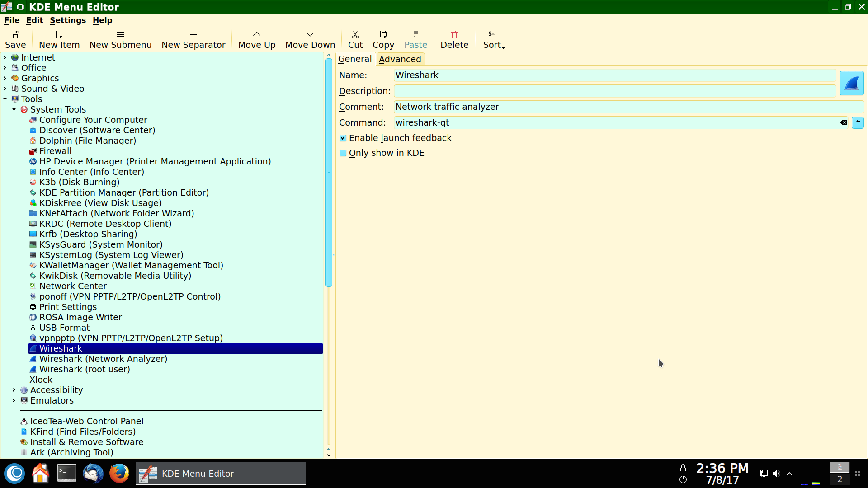This screenshot has height=488, width=868.
Task: Open the Help menu
Action: 103,20
